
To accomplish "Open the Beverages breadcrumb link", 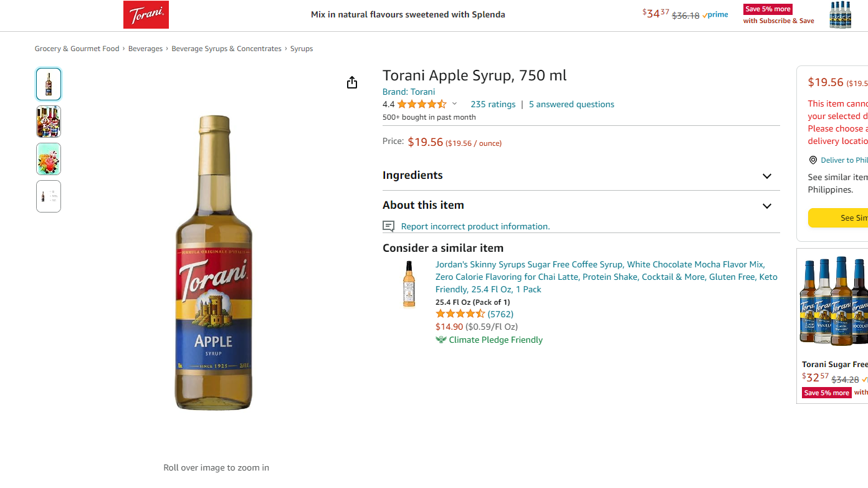I will click(145, 49).
